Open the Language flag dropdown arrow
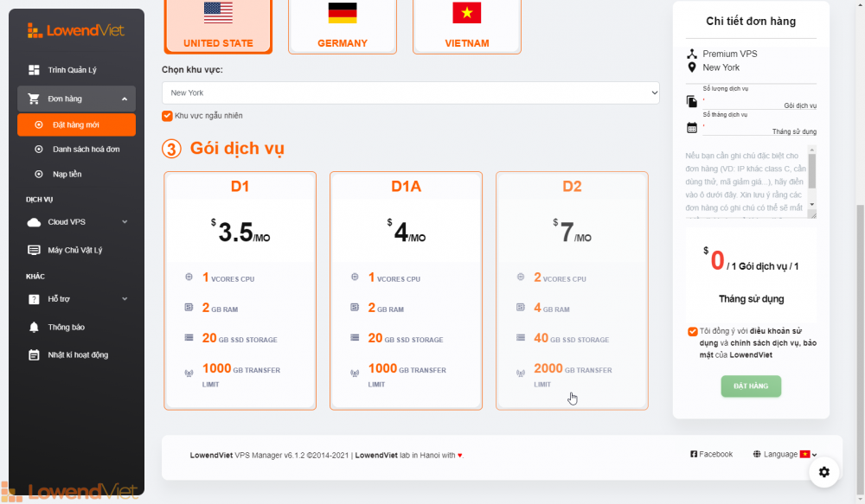Image resolution: width=865 pixels, height=504 pixels. click(814, 455)
